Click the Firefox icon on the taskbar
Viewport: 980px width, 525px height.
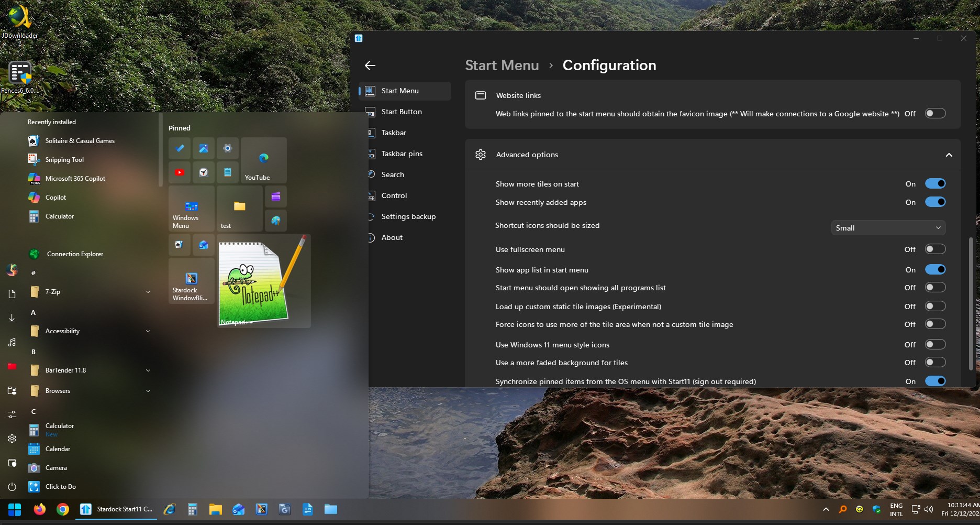click(x=39, y=509)
